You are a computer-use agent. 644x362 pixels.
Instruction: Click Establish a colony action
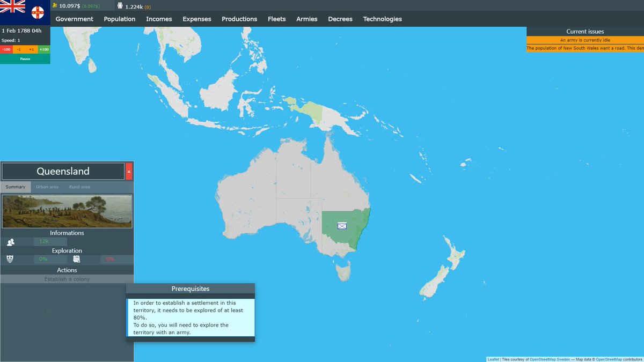[x=67, y=279]
